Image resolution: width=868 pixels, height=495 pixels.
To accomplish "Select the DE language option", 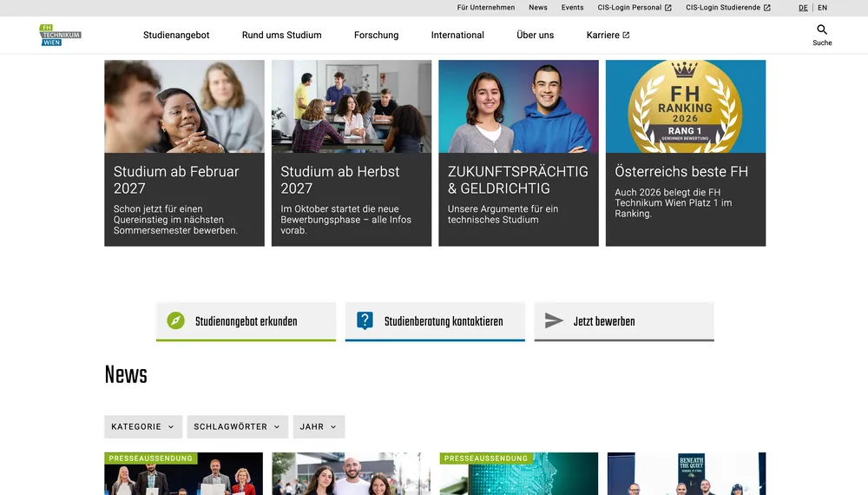I will [803, 8].
